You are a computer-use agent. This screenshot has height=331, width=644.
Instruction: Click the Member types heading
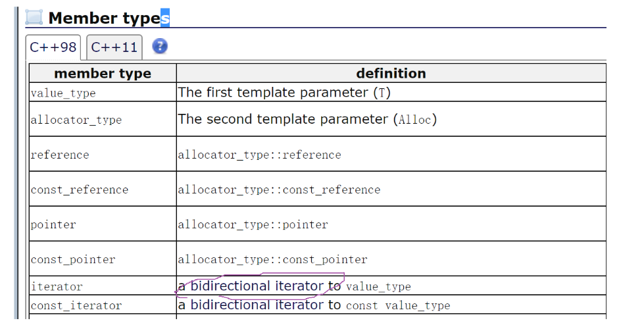click(x=104, y=18)
